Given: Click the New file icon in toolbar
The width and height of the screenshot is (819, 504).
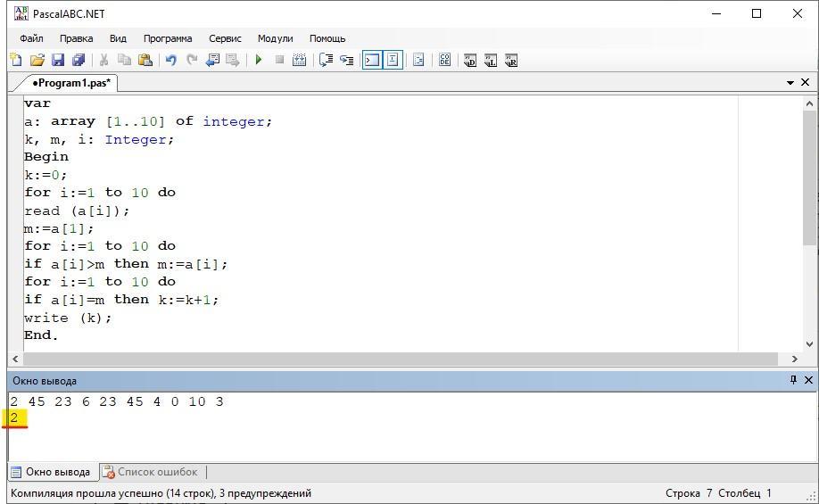Looking at the screenshot, I should pos(16,61).
